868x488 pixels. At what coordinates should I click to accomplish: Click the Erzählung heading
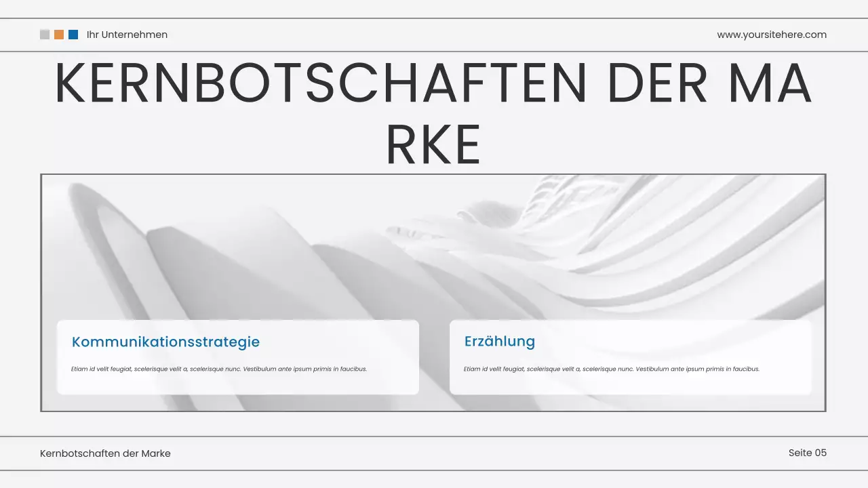pos(500,341)
